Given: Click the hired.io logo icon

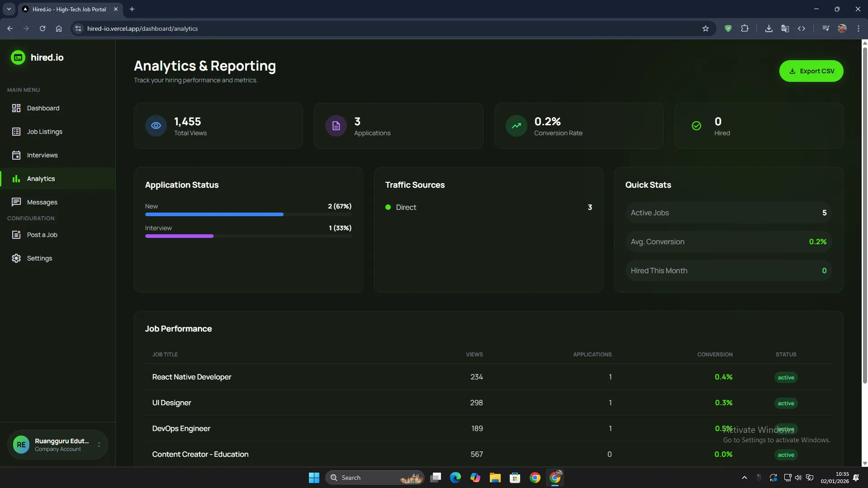Looking at the screenshot, I should pos(18,57).
